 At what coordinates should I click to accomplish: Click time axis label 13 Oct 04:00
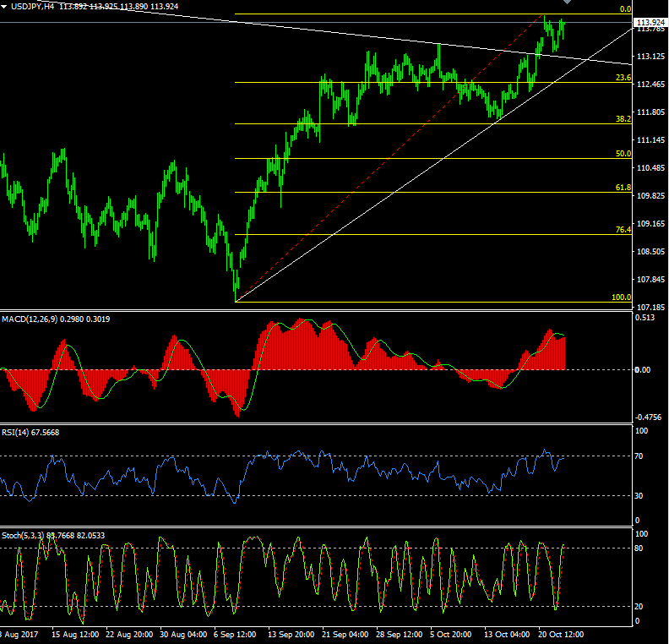tap(507, 634)
